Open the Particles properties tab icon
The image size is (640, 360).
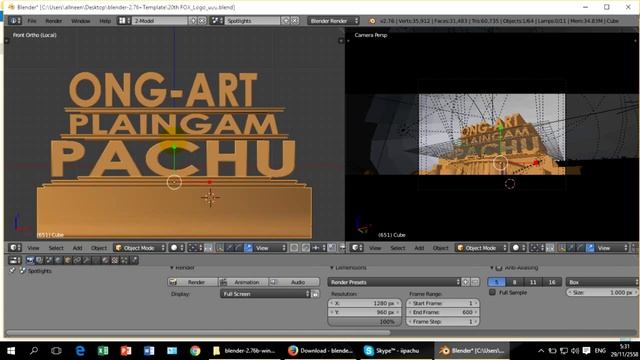(x=124, y=260)
